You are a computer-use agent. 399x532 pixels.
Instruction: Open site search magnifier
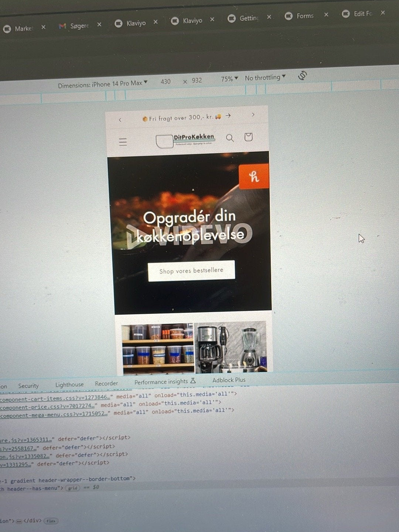(230, 138)
